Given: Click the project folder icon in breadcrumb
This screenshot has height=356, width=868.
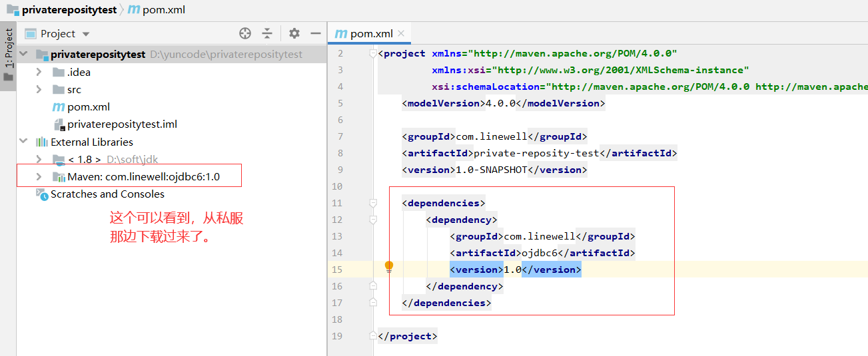Looking at the screenshot, I should 12,10.
